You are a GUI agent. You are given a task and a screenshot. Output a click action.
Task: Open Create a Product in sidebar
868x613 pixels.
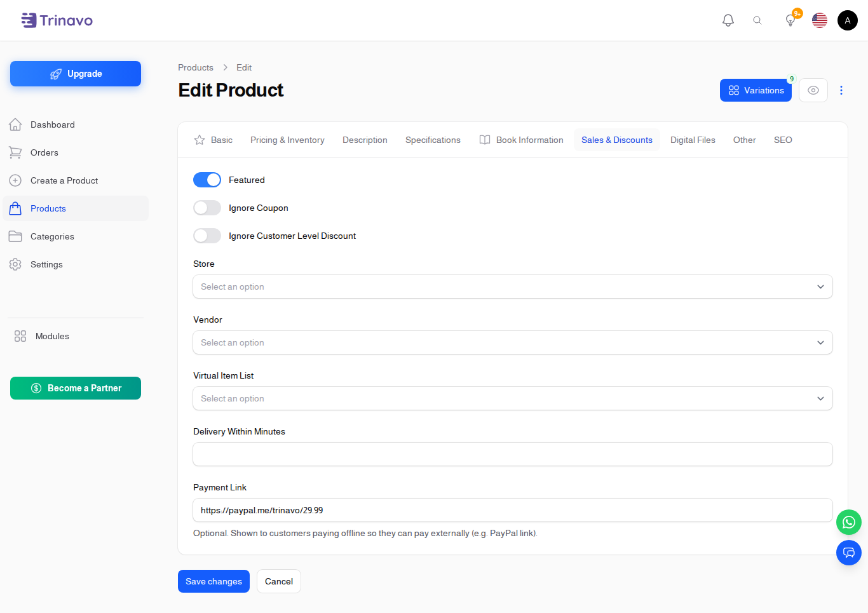click(x=76, y=180)
